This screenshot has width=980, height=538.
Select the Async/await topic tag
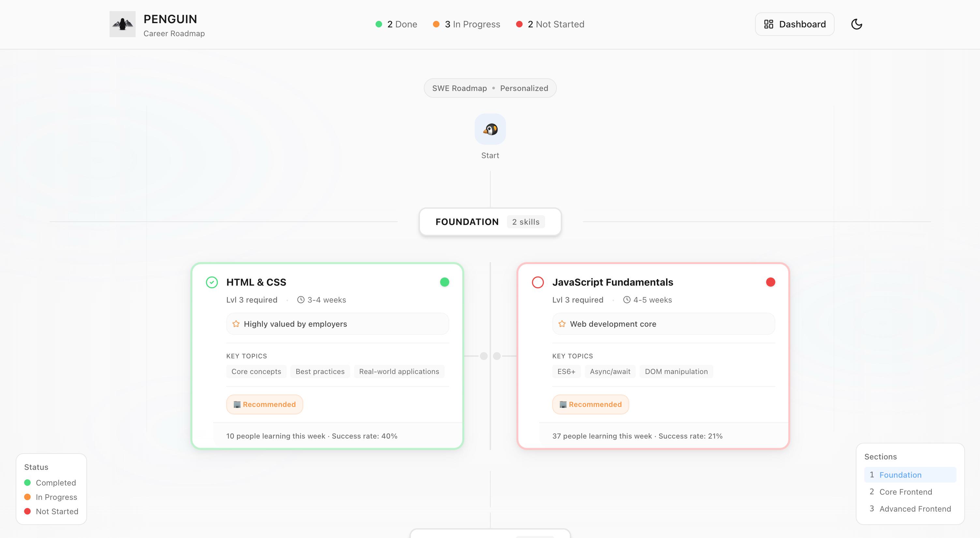click(610, 371)
